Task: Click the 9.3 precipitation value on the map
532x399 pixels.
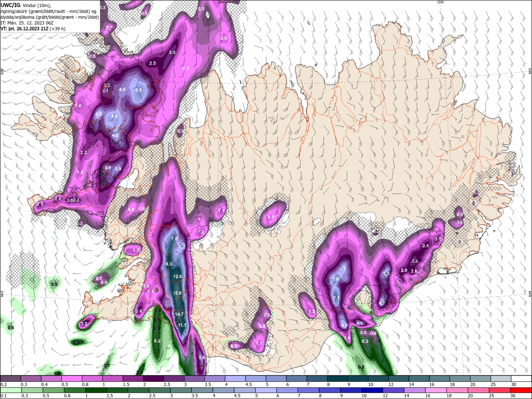Action: pyautogui.click(x=169, y=264)
